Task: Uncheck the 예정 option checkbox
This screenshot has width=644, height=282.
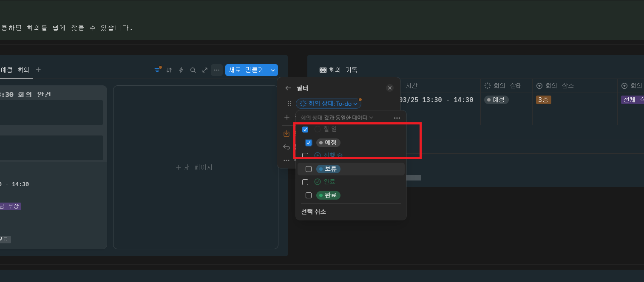Action: (x=309, y=143)
